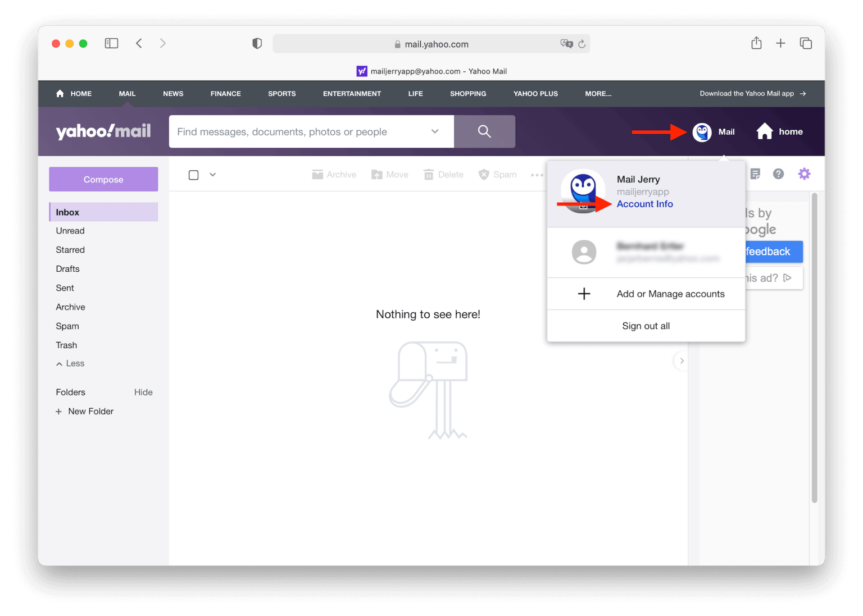Click Hide next to Folders

[x=143, y=392]
